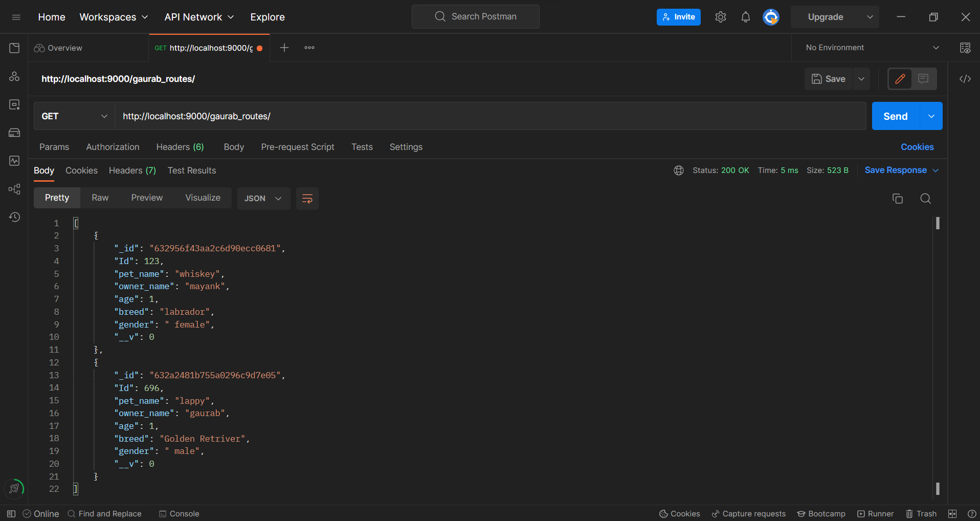
Task: Open the GET method dropdown
Action: click(x=73, y=116)
